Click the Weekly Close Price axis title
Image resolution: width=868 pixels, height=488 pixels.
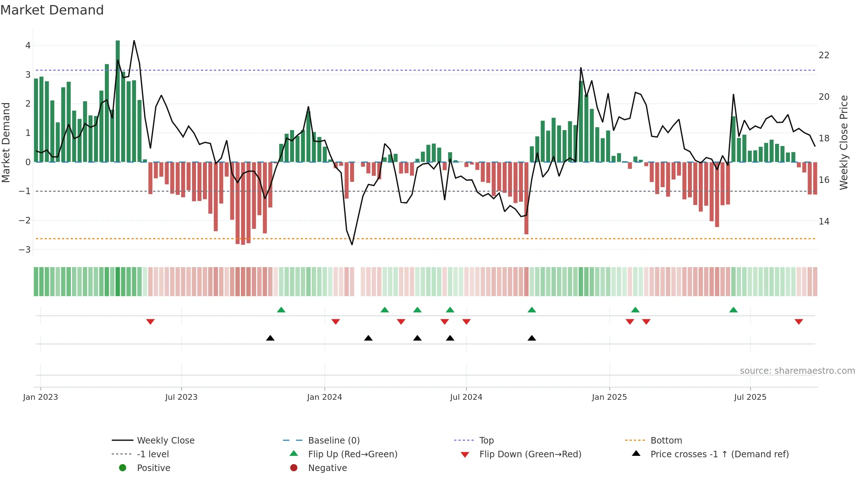tap(844, 142)
